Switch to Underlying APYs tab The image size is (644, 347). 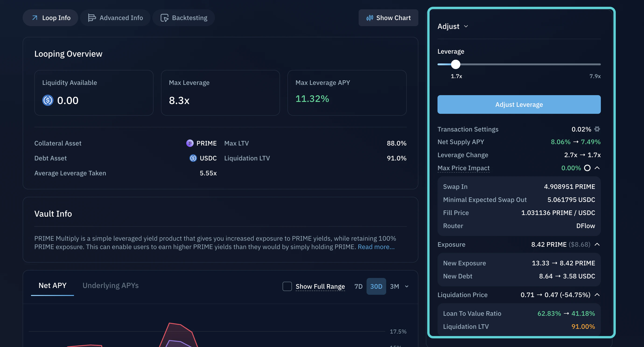(111, 285)
